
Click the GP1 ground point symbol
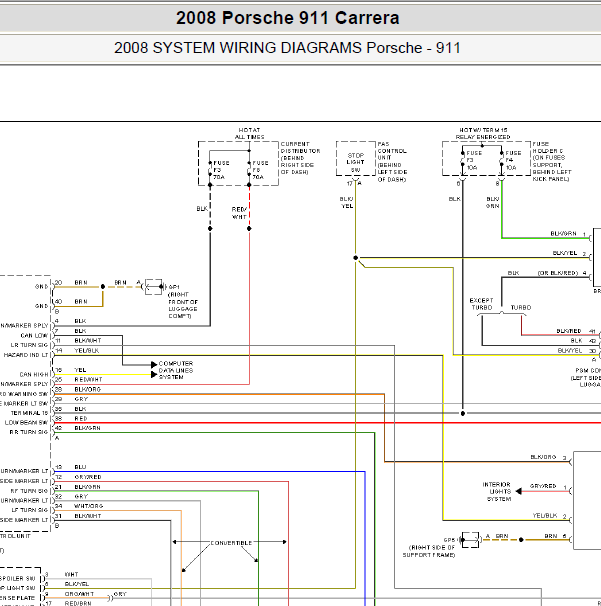click(153, 287)
